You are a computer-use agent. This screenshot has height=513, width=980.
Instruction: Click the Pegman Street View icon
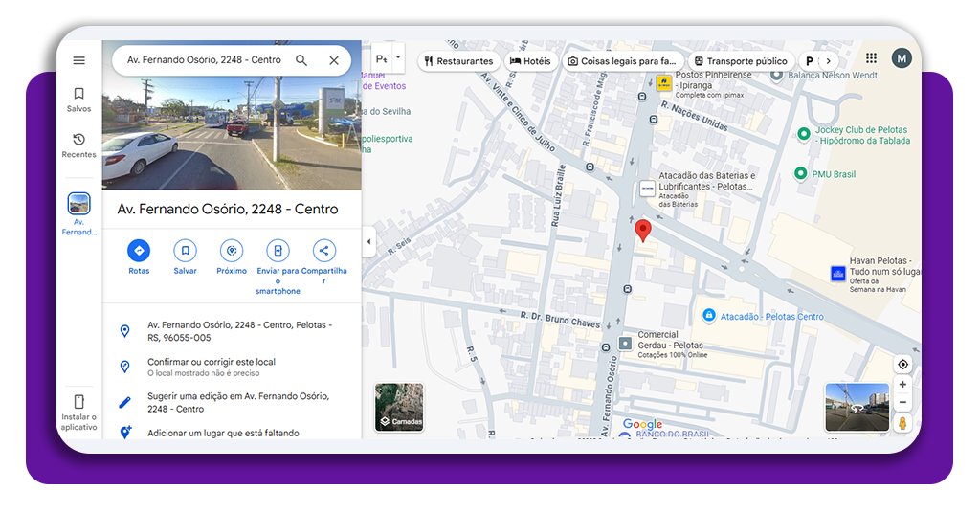point(902,424)
